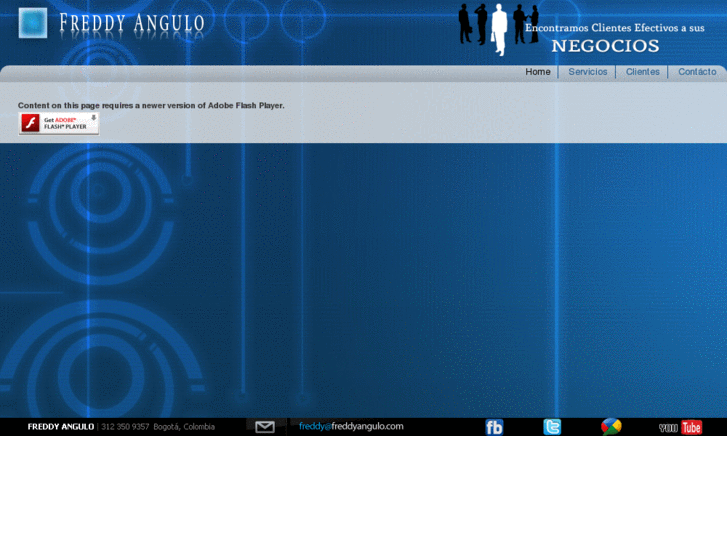Screen dimensions: 727x545
Task: Click the envelope mail icon
Action: click(x=265, y=427)
